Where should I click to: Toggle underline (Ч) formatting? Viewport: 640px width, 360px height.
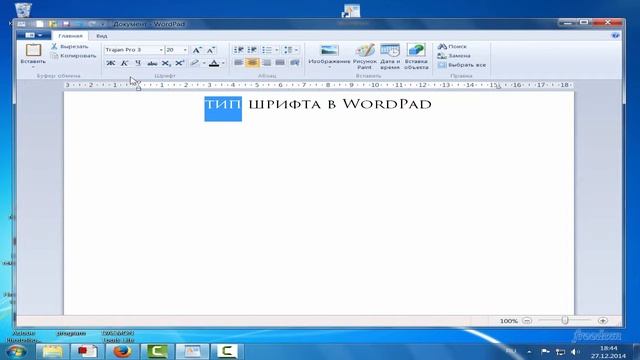pyautogui.click(x=138, y=63)
